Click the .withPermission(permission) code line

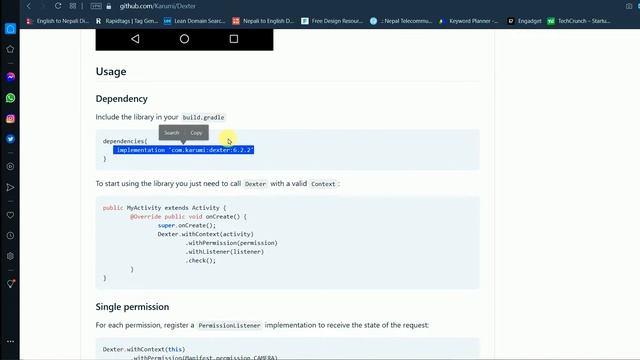[231, 243]
